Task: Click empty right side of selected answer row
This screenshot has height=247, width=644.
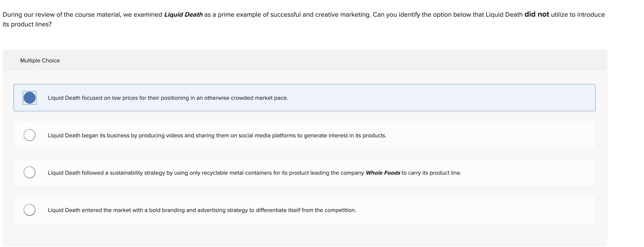Action: pyautogui.click(x=470, y=98)
